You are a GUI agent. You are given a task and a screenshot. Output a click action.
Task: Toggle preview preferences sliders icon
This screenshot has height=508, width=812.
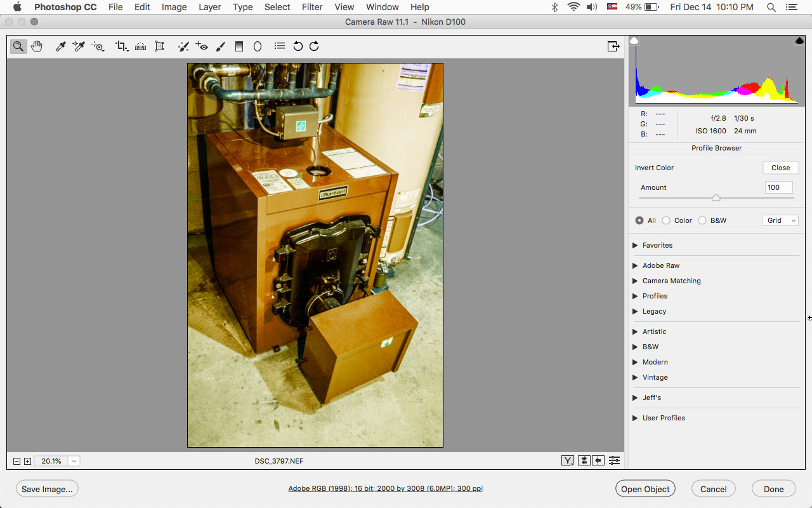point(614,461)
